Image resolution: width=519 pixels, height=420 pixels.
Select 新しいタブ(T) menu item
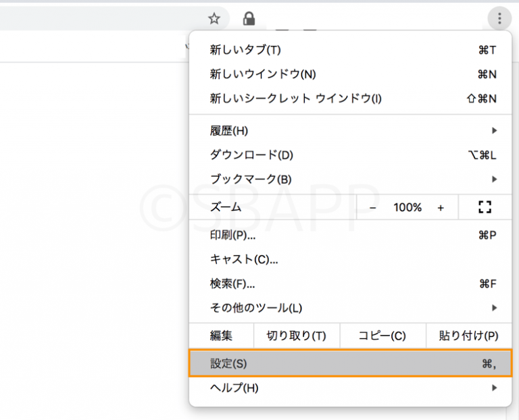pyautogui.click(x=351, y=50)
